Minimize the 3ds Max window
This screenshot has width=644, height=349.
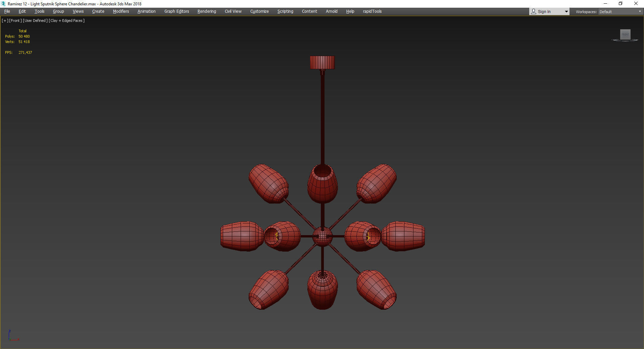coord(605,4)
